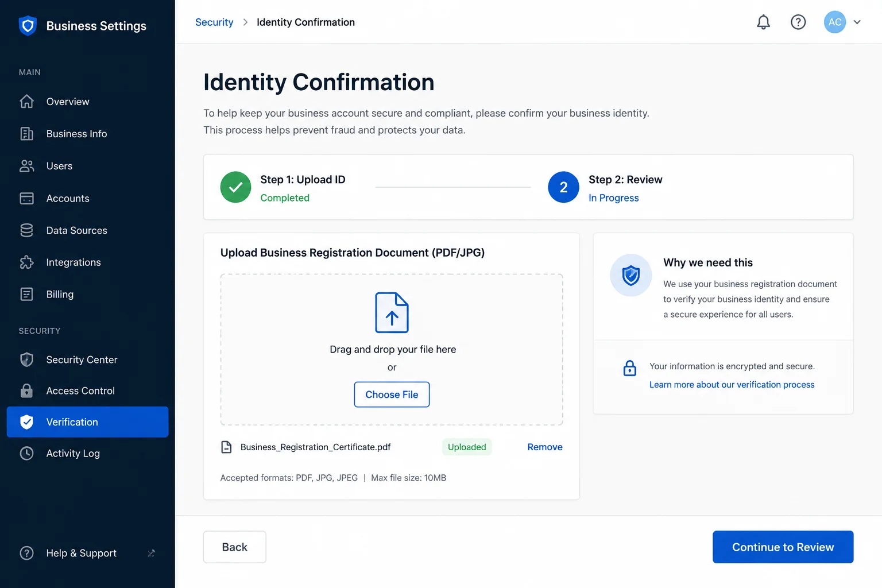Click the Overview house icon
Image resolution: width=882 pixels, height=588 pixels.
(x=26, y=102)
